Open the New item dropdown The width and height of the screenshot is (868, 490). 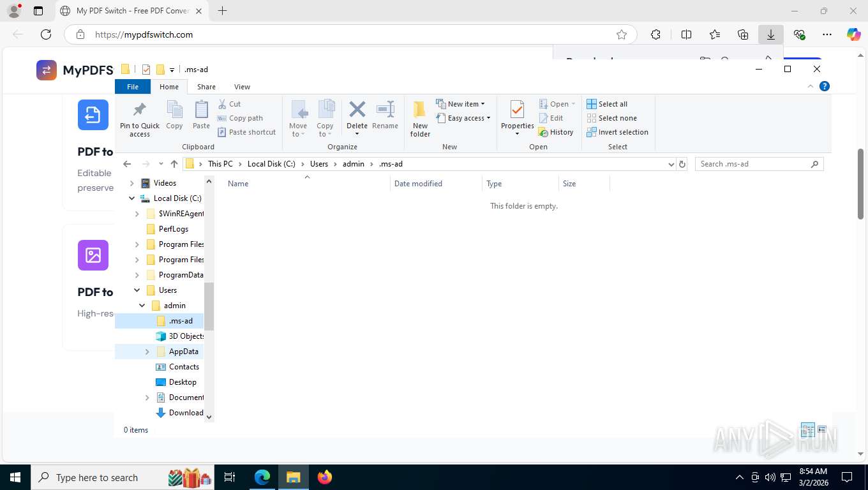461,104
